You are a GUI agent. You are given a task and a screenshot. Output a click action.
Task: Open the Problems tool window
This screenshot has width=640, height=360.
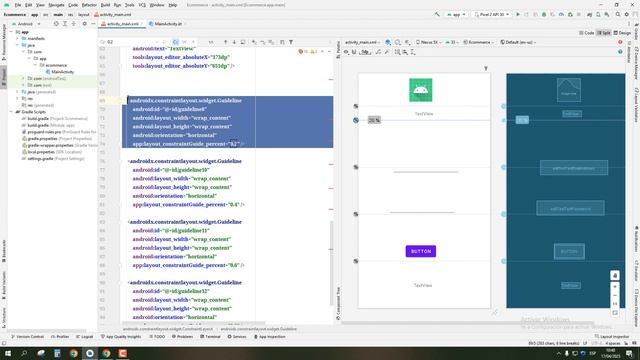click(182, 337)
